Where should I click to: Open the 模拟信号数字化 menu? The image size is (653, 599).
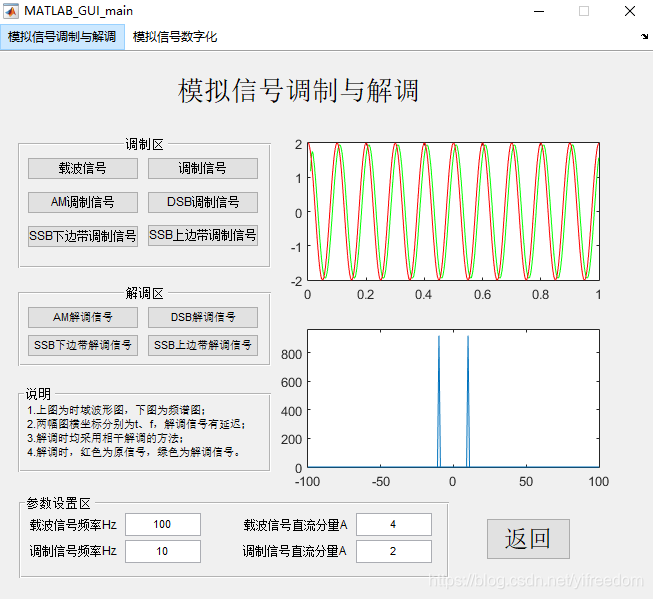coord(175,37)
